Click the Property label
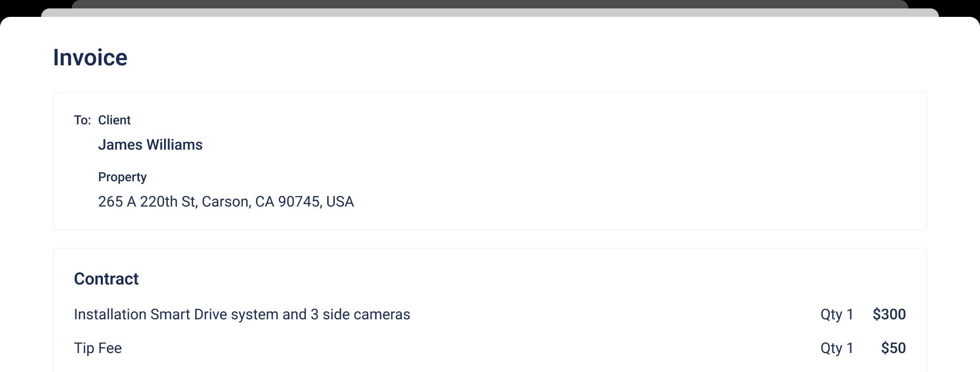This screenshot has width=980, height=372. [122, 177]
